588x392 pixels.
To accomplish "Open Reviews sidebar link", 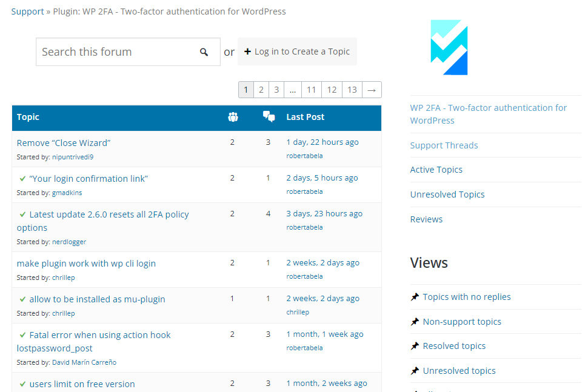I will 426,219.
